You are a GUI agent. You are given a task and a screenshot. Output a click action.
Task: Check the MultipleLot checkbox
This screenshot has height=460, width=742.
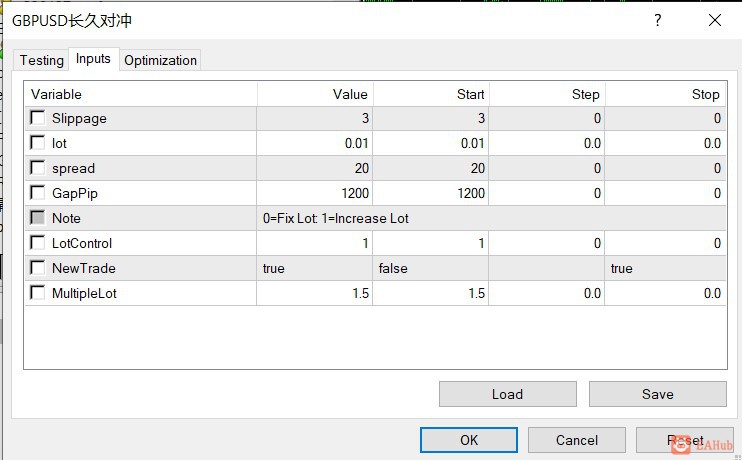[37, 293]
